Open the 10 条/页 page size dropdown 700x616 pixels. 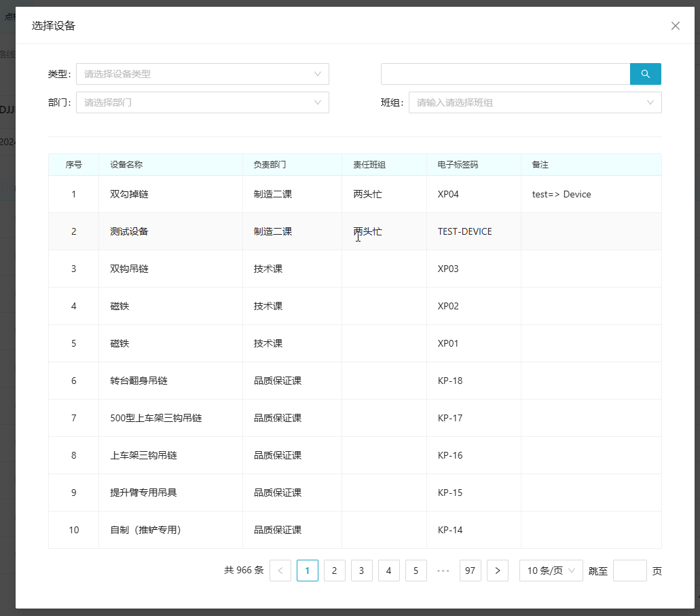coord(551,571)
